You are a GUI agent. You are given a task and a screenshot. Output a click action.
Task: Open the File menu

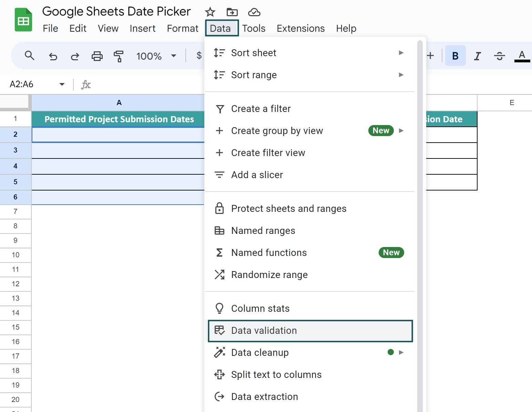click(x=50, y=28)
